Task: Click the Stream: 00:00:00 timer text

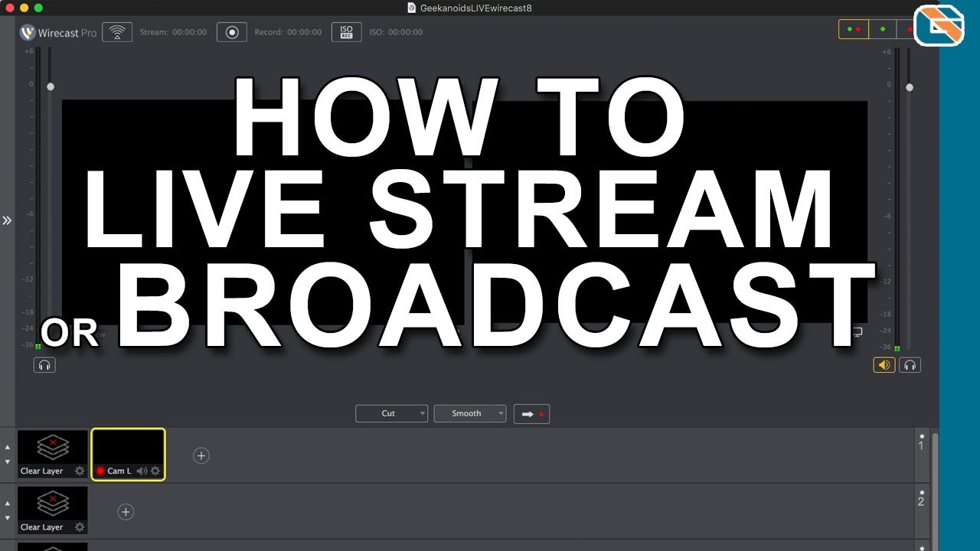Action: (173, 32)
